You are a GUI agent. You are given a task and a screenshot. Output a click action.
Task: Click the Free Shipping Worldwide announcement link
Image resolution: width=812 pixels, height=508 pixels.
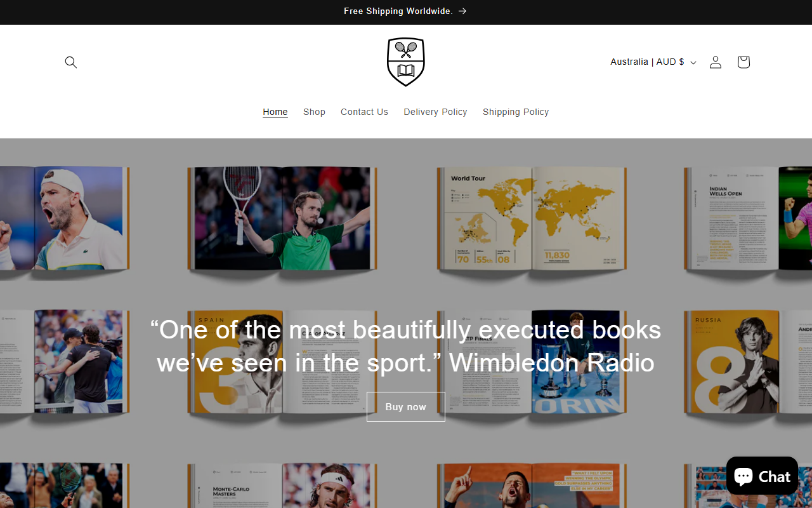coord(405,11)
